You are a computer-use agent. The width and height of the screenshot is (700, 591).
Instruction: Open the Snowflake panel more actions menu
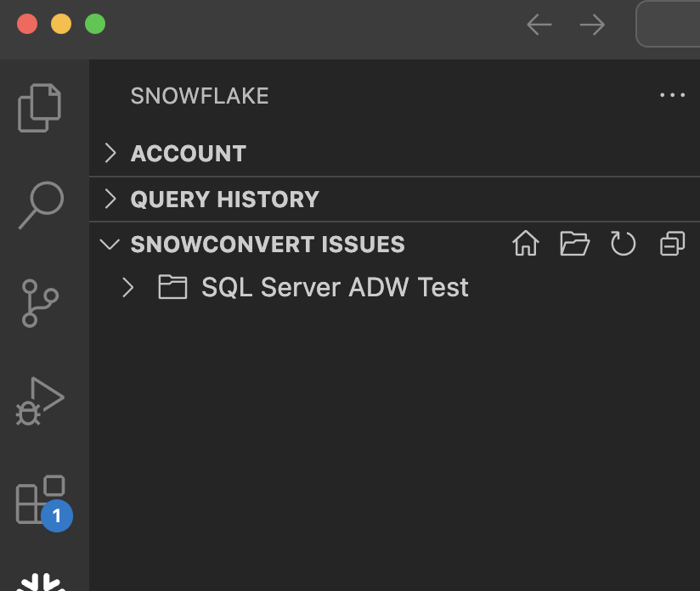[x=673, y=95]
